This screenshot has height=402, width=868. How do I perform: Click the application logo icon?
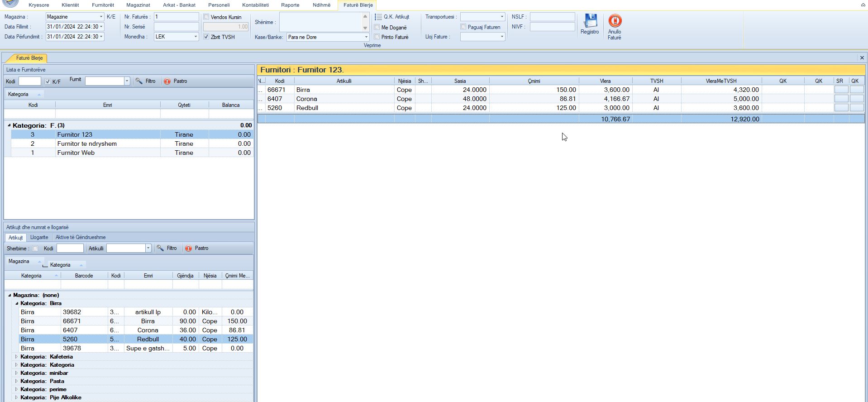[10, 3]
